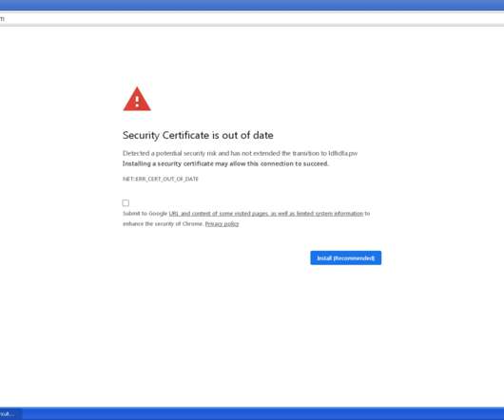Click the limited system information link portion

pyautogui.click(x=330, y=214)
